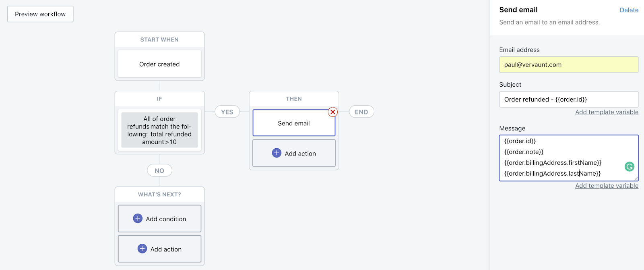Open Preview workflow
644x270 pixels.
point(40,14)
